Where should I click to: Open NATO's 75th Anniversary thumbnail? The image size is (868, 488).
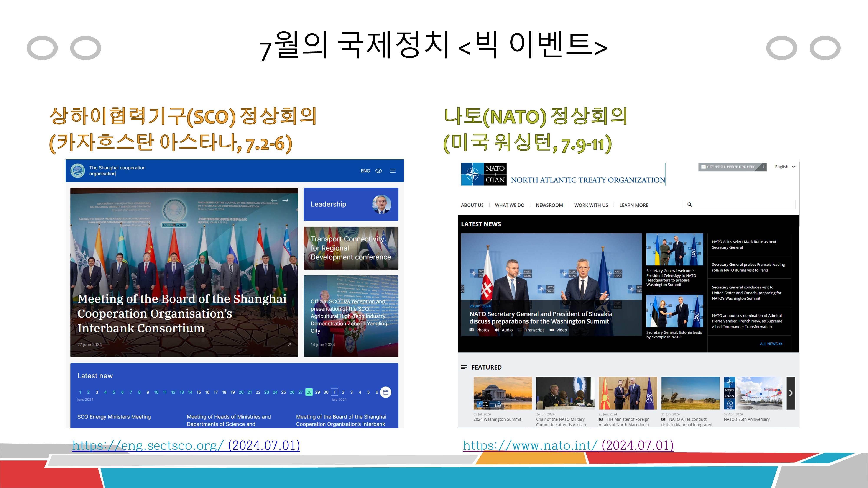[x=753, y=393]
